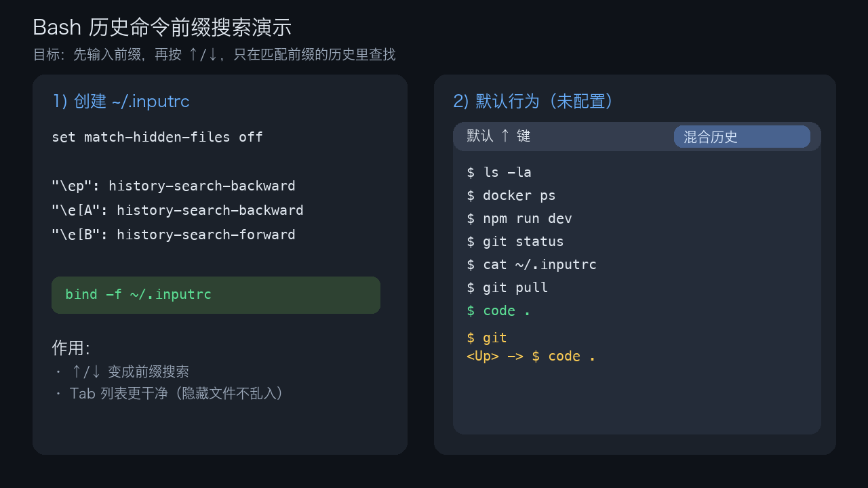Viewport: 868px width, 488px height.
Task: Click the green $ code . line
Action: coord(498,310)
